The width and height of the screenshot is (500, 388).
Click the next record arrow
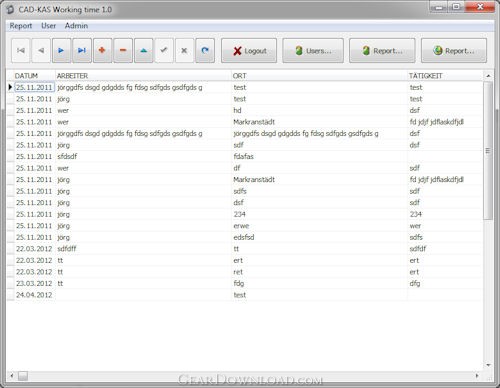[61, 50]
